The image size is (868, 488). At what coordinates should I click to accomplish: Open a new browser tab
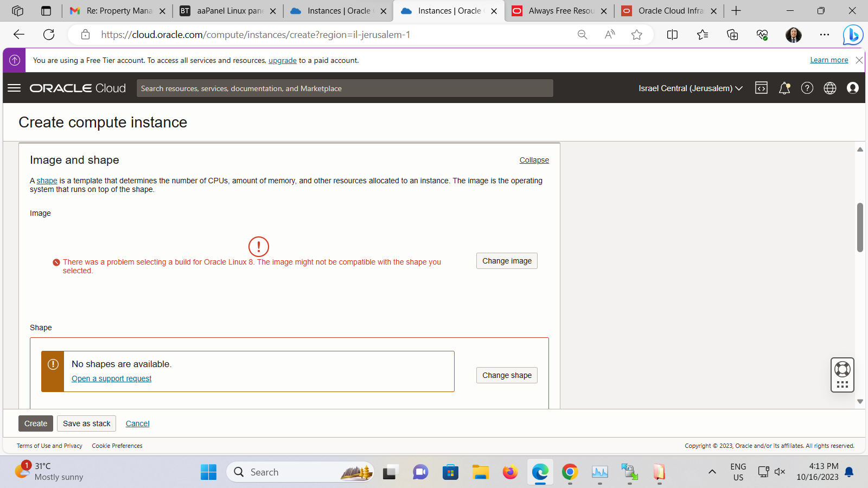[736, 11]
